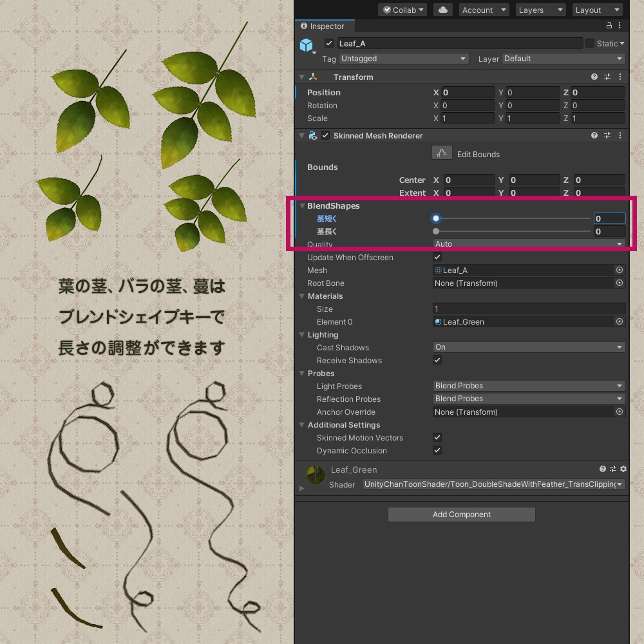Click the first BlendShape slider handle
The height and width of the screenshot is (644, 644).
tap(436, 218)
